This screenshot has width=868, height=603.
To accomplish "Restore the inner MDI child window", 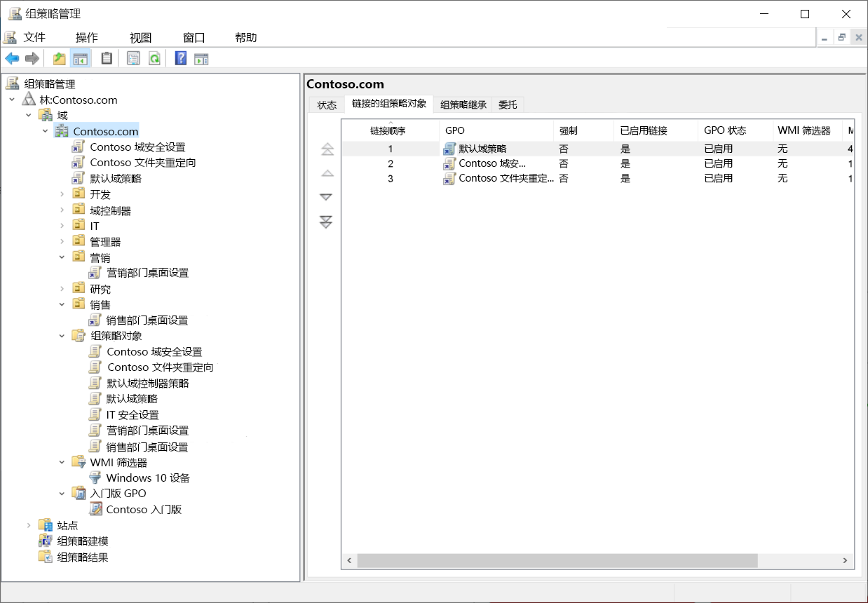I will (x=841, y=38).
